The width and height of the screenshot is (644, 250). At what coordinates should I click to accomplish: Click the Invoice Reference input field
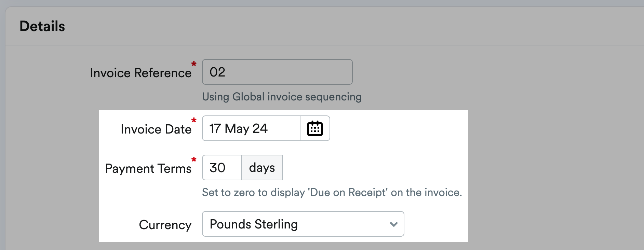(x=277, y=72)
